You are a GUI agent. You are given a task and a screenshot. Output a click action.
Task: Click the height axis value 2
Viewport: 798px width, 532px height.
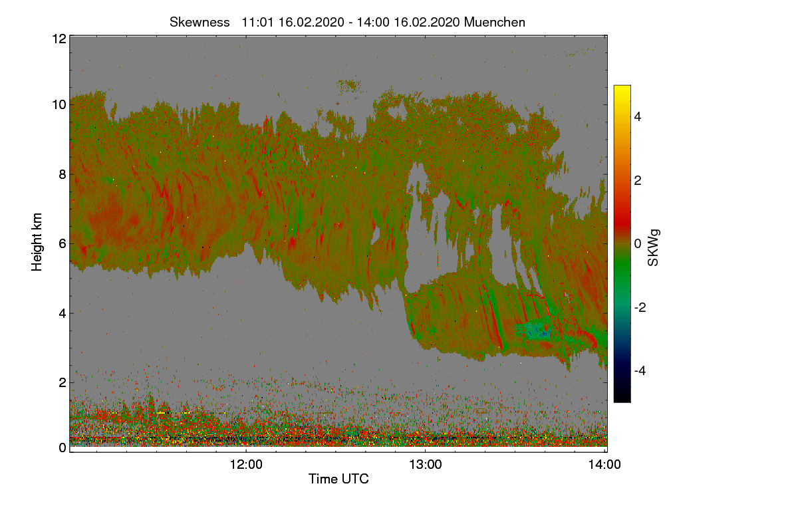click(62, 382)
